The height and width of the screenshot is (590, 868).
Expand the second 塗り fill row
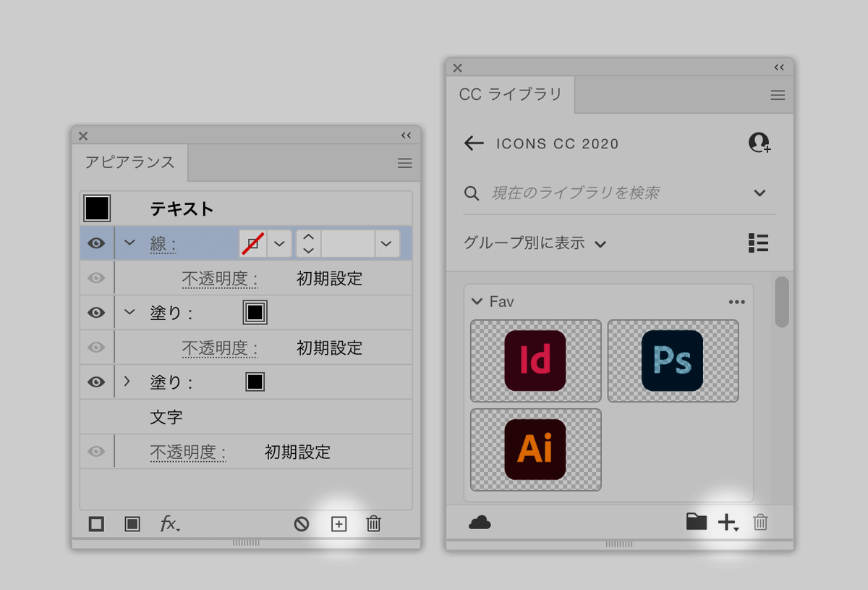click(129, 382)
